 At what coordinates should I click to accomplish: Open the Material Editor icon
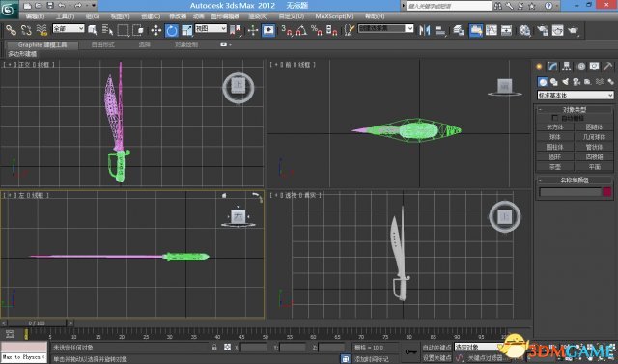[524, 30]
